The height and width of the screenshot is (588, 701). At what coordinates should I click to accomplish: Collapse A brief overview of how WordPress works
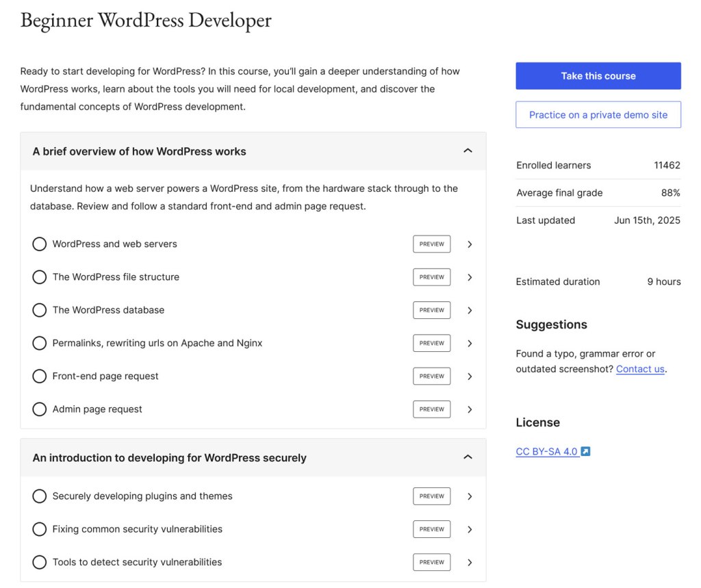point(468,151)
